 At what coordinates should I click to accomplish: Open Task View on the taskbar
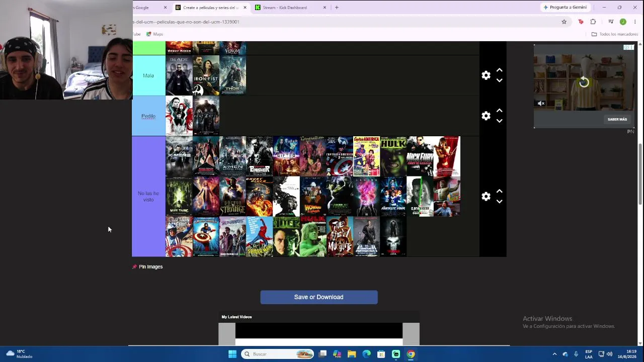point(323,354)
